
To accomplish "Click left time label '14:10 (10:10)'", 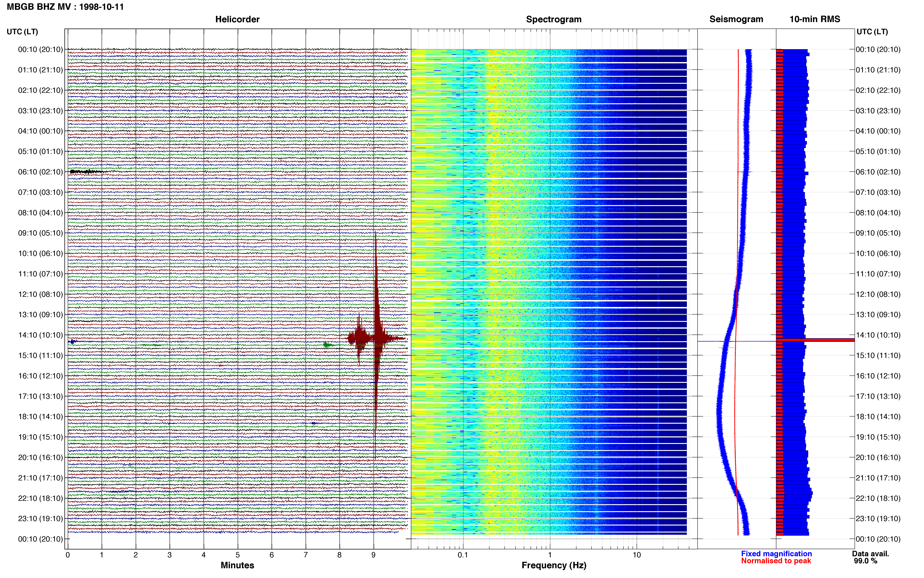I will (41, 335).
